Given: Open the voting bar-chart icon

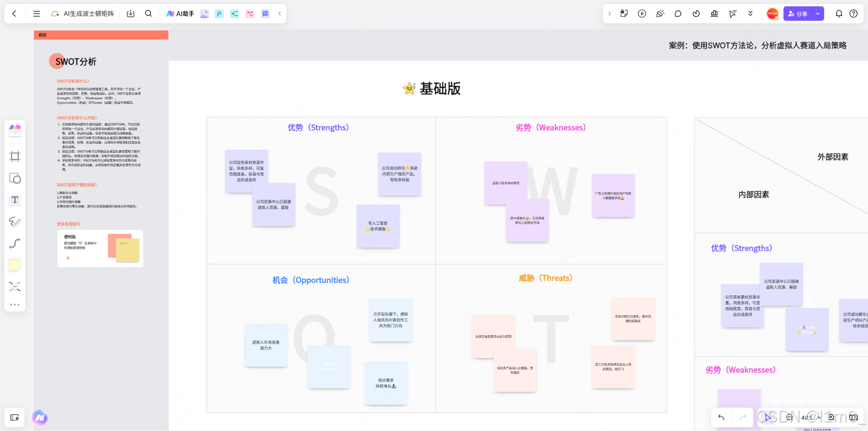Looking at the screenshot, I should pyautogui.click(x=714, y=14).
